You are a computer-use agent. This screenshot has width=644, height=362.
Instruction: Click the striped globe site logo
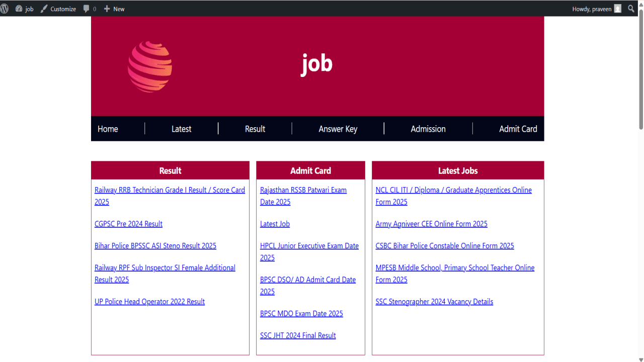[150, 66]
